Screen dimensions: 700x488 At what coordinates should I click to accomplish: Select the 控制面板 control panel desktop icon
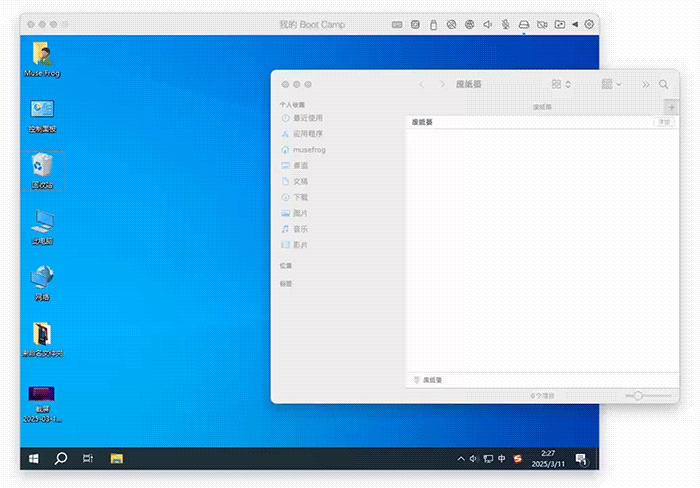[x=42, y=116]
